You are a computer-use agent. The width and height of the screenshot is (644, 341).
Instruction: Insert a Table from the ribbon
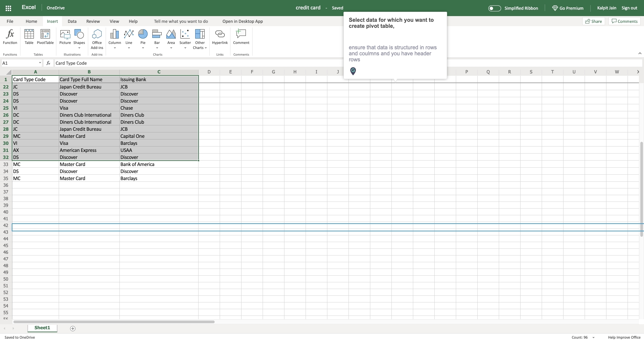29,37
